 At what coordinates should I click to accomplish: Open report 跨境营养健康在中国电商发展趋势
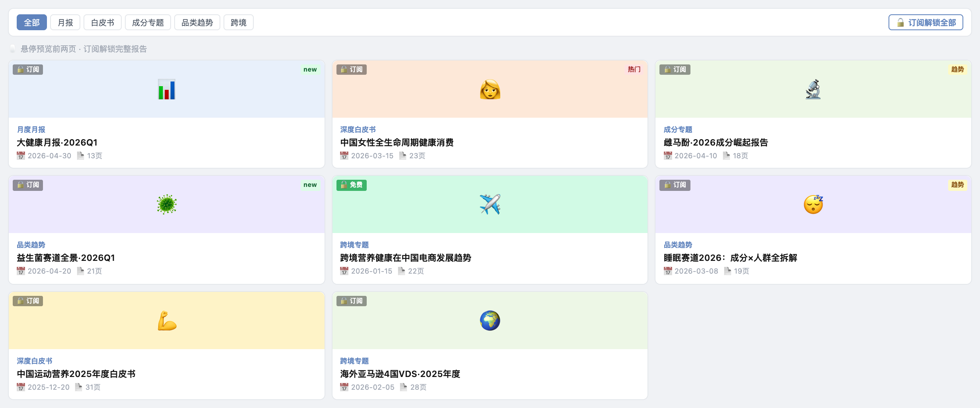[405, 258]
